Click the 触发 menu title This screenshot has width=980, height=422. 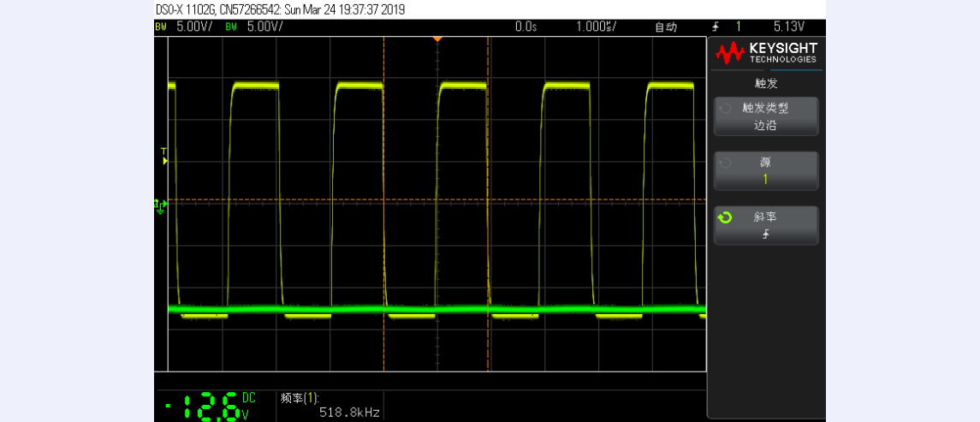[x=766, y=83]
